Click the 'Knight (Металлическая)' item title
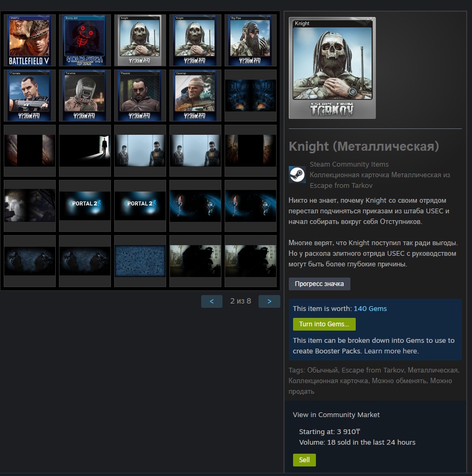The width and height of the screenshot is (472, 476). pos(364,146)
